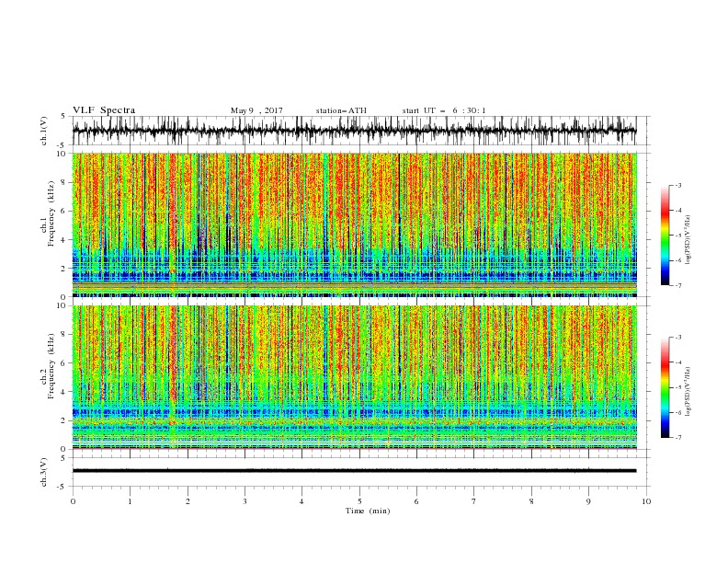Click the ch.1 spectrogram panel
The image size is (728, 563).
[x=354, y=224]
